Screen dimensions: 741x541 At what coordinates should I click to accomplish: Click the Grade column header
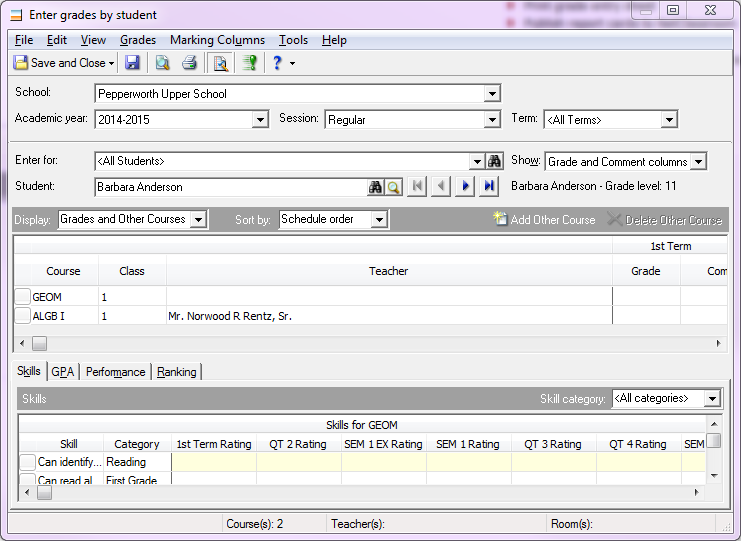click(x=646, y=271)
